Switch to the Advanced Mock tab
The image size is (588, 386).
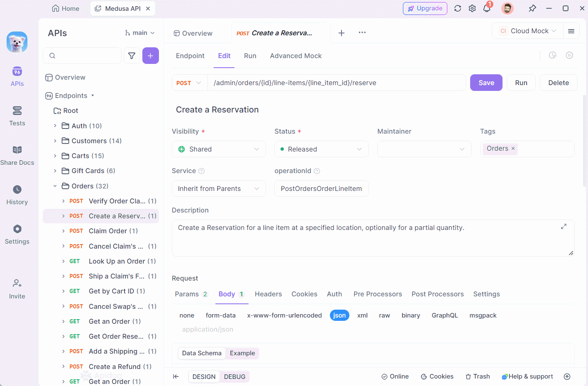click(296, 56)
